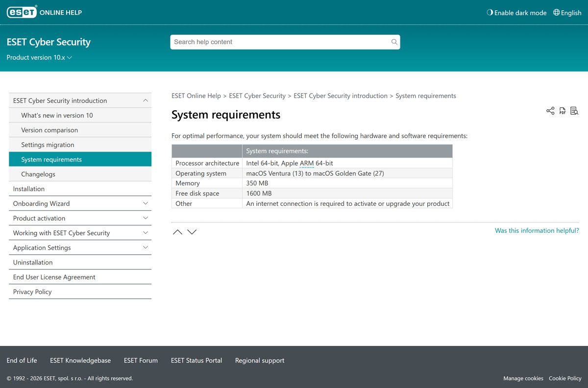The height and width of the screenshot is (388, 588).
Task: Open Regional support footer link
Action: [x=260, y=361]
